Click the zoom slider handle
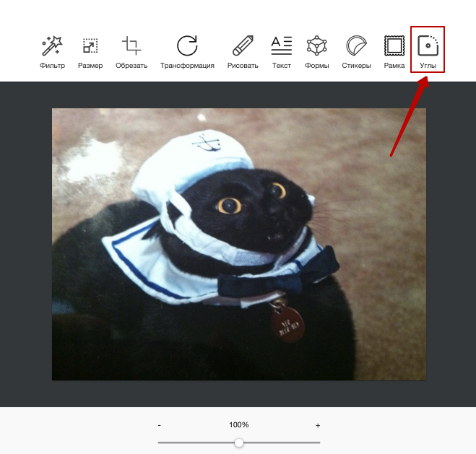Screen dimensions: 476x454 click(239, 442)
